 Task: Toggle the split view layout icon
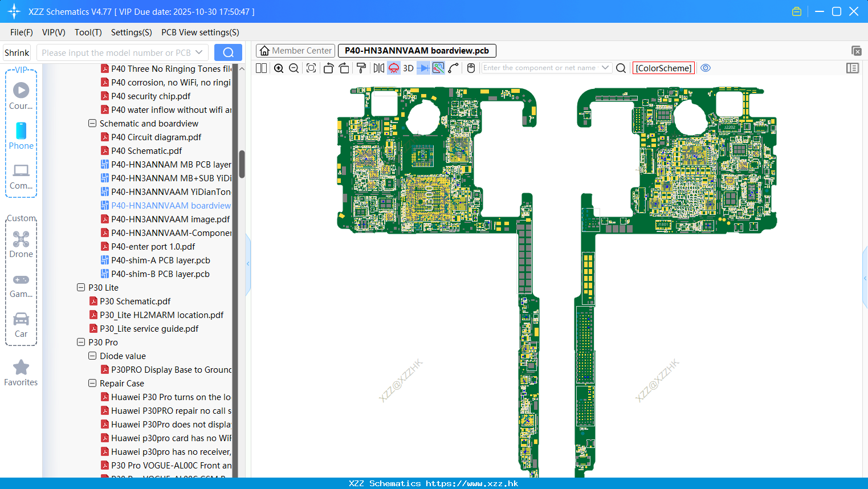(262, 68)
